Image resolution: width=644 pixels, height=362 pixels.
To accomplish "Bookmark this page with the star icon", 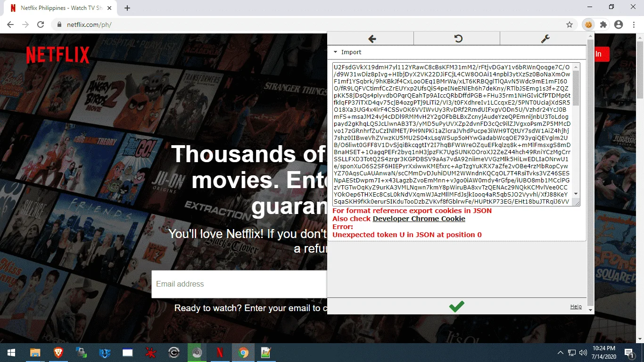I will [x=570, y=25].
